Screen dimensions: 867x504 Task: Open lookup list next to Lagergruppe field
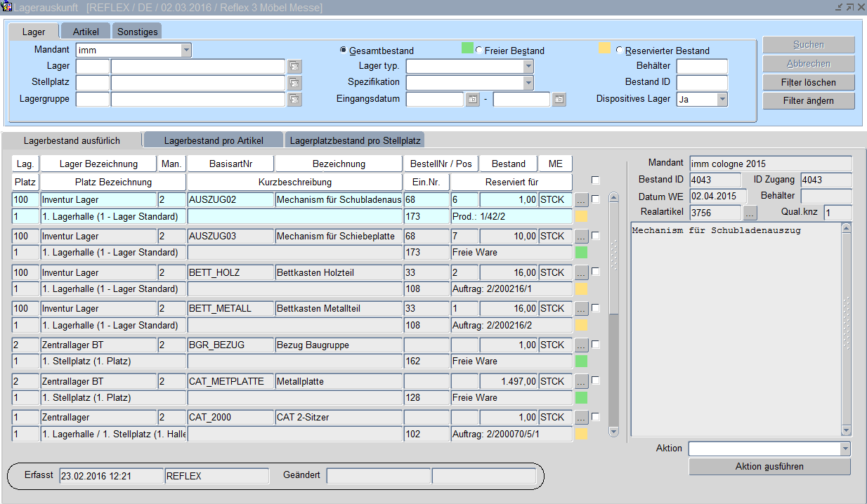[294, 100]
